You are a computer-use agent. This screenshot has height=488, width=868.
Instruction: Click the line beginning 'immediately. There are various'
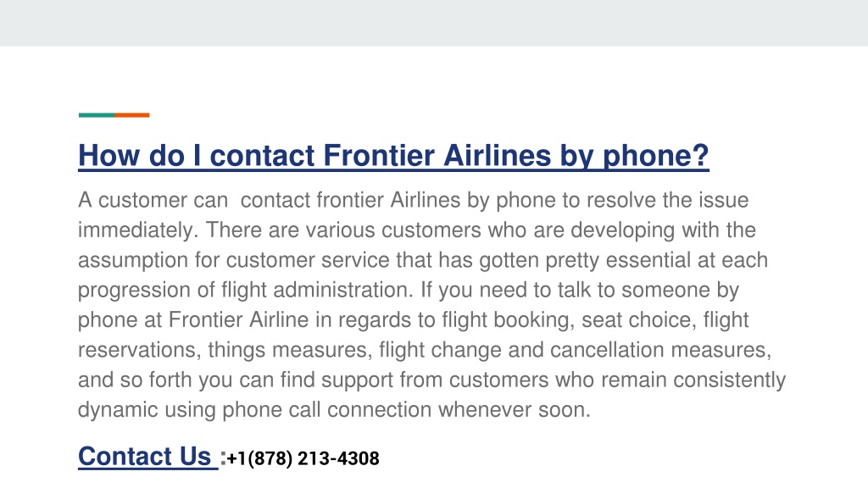pos(417,230)
